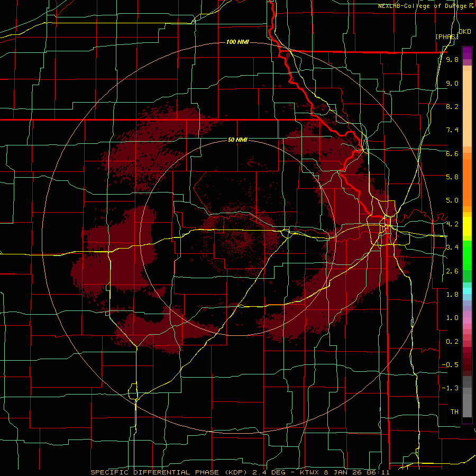Click the DKD label above the legend
Screen dimensions: 476x476
pos(465,32)
